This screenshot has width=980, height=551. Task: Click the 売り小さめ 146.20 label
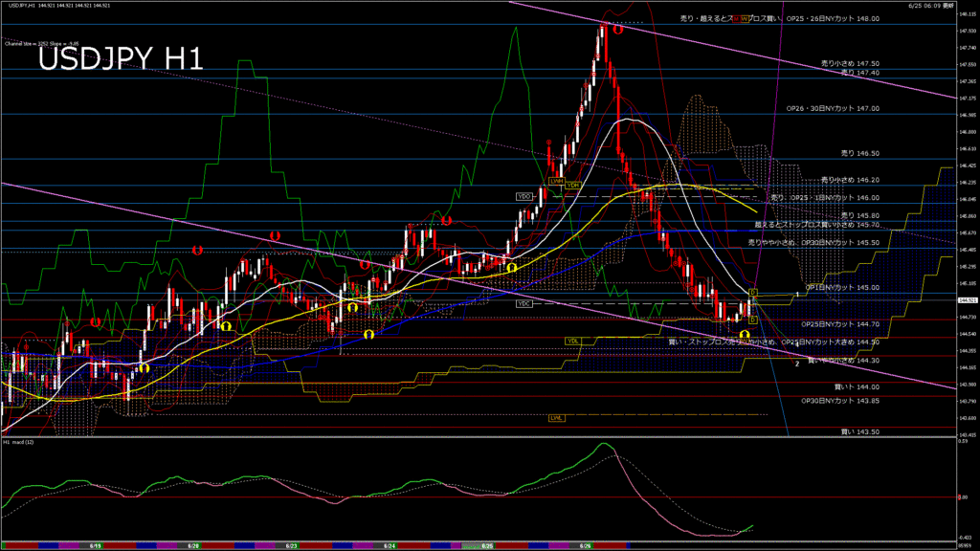[x=850, y=180]
